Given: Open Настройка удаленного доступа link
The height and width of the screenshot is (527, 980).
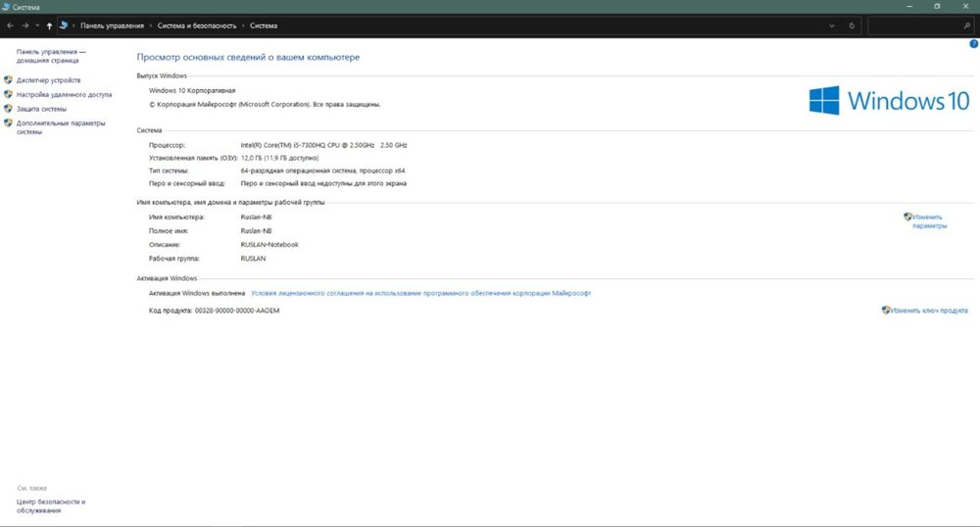Looking at the screenshot, I should tap(65, 95).
